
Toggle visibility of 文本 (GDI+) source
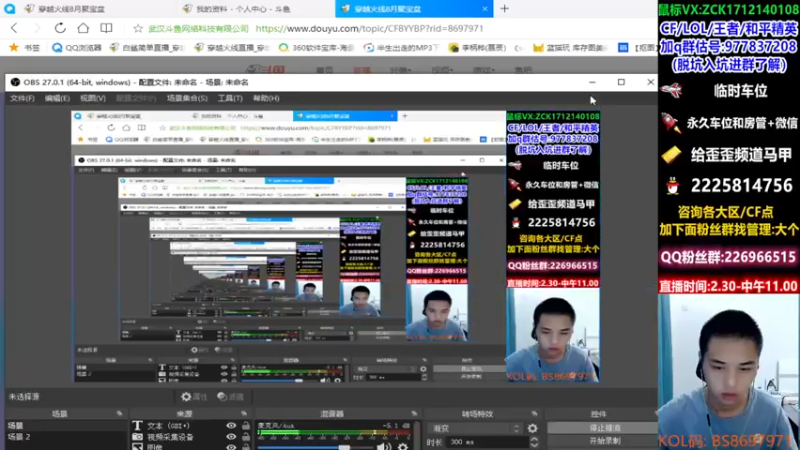pyautogui.click(x=231, y=426)
